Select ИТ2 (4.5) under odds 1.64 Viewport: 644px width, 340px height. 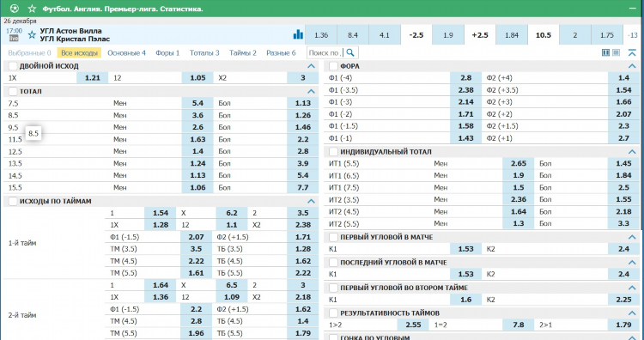pos(519,212)
